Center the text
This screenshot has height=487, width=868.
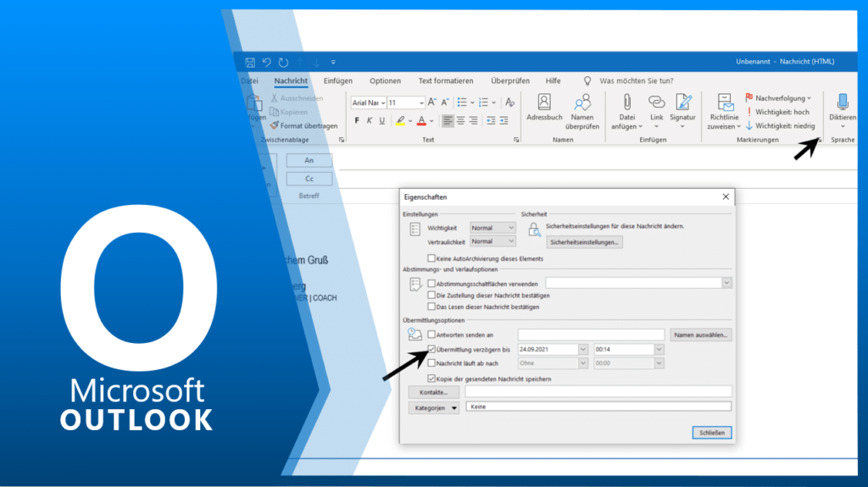pyautogui.click(x=460, y=120)
